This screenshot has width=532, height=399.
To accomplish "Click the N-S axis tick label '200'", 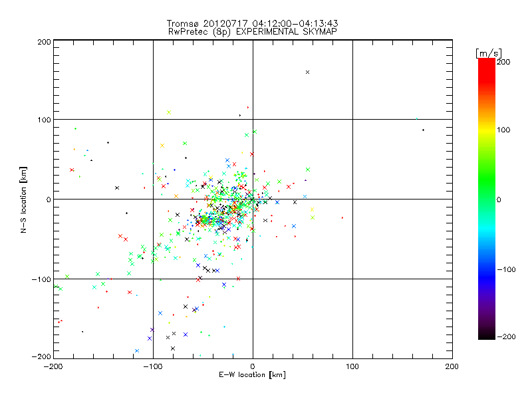I will (x=44, y=42).
